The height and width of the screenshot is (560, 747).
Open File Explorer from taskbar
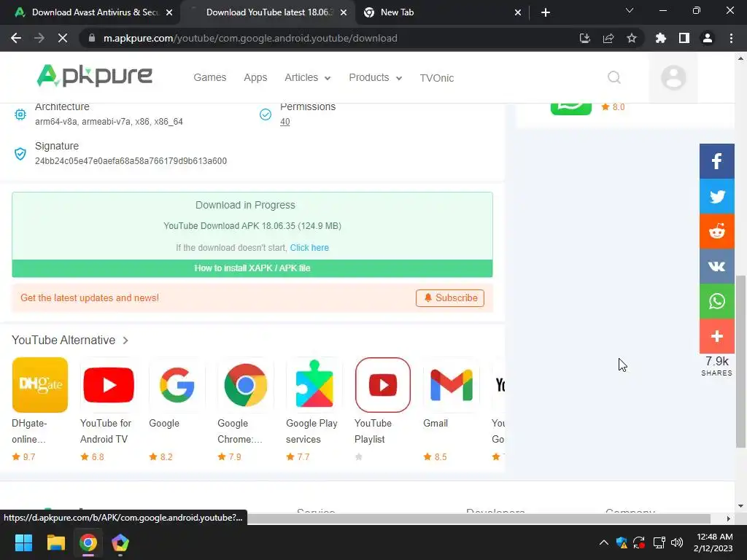[x=55, y=542]
